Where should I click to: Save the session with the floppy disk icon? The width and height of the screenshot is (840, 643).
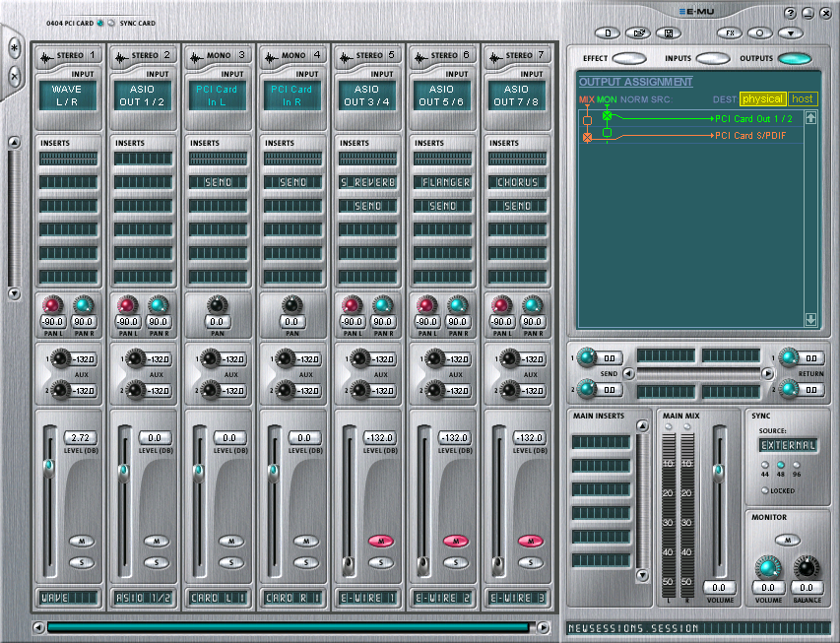(669, 33)
